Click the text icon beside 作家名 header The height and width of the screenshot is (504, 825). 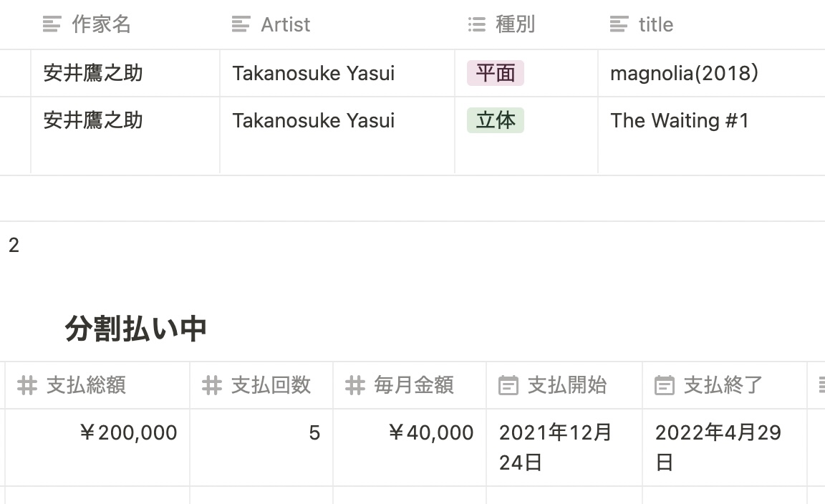(52, 24)
